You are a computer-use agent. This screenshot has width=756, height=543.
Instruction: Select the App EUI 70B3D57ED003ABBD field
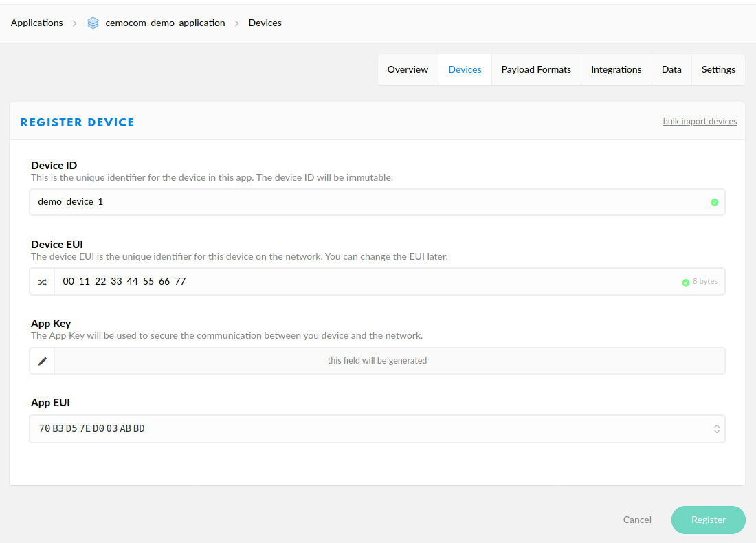[377, 429]
